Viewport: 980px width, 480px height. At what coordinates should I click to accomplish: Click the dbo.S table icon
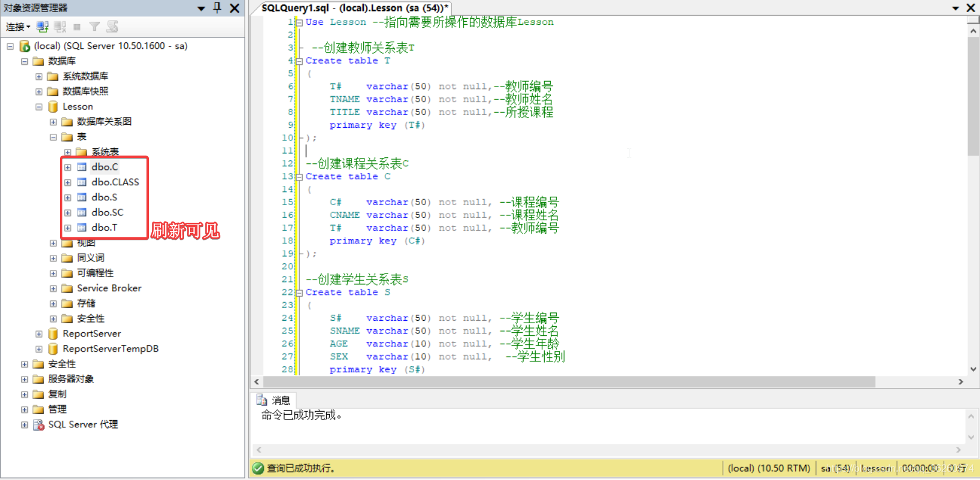[x=82, y=197]
